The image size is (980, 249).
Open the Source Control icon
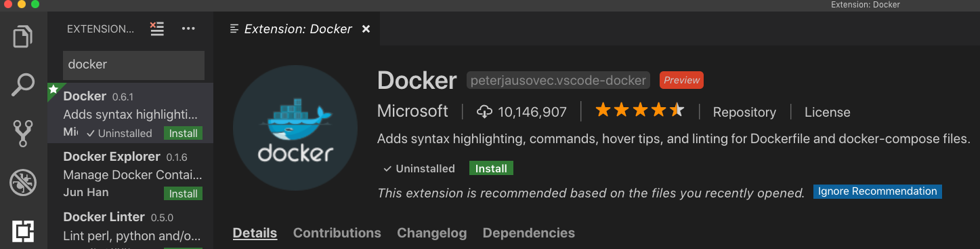pos(23,134)
